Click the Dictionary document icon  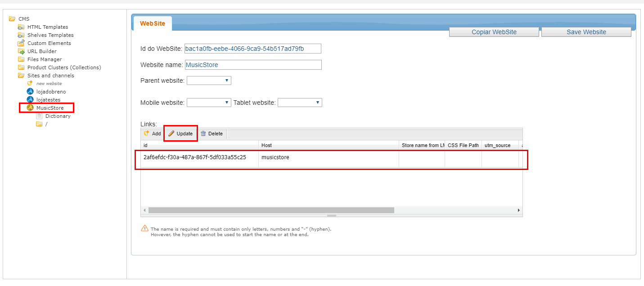coord(39,116)
